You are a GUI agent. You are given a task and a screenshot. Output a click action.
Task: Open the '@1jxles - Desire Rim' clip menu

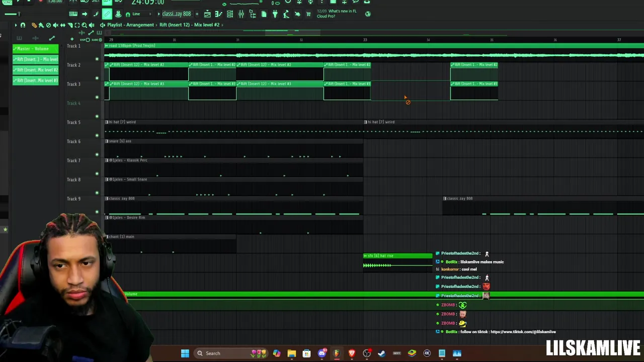click(107, 218)
